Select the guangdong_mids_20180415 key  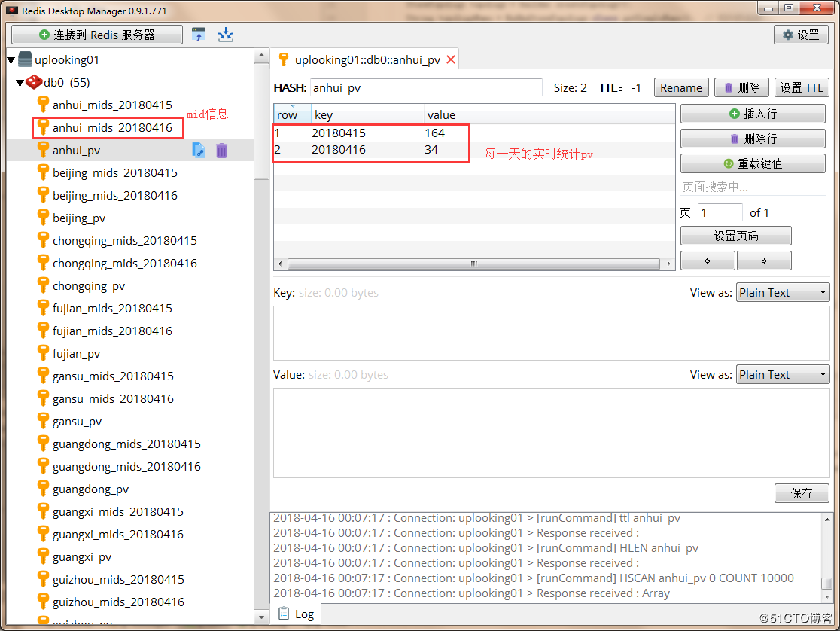(126, 444)
